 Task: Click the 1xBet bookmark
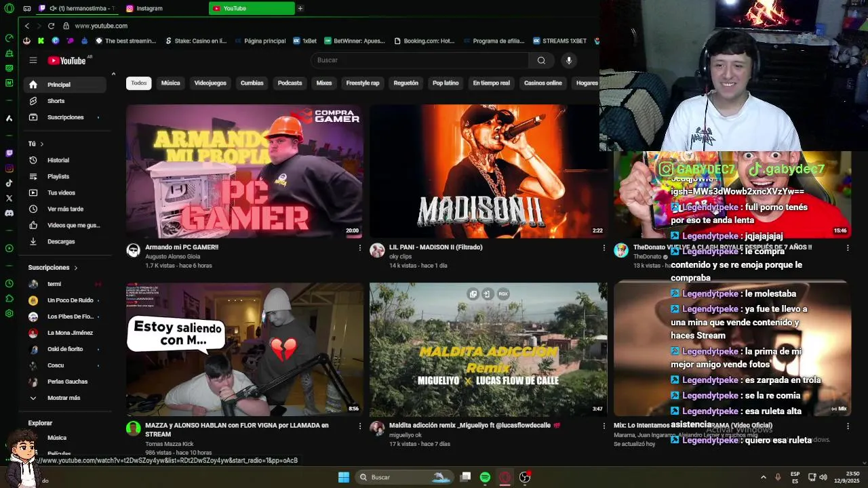tap(304, 41)
